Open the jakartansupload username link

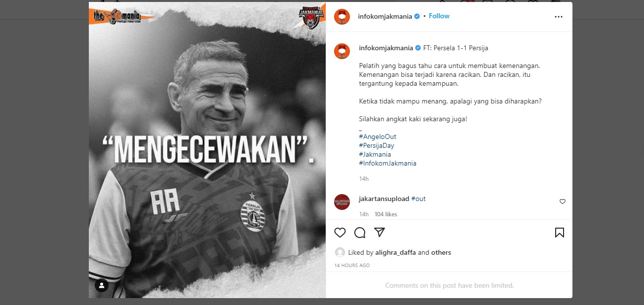[x=384, y=199]
